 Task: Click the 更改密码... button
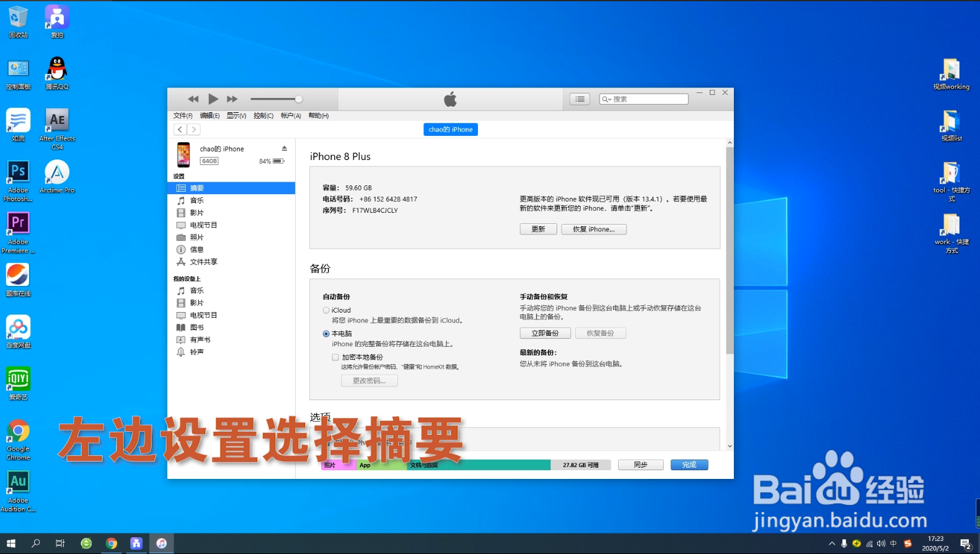[x=369, y=381]
